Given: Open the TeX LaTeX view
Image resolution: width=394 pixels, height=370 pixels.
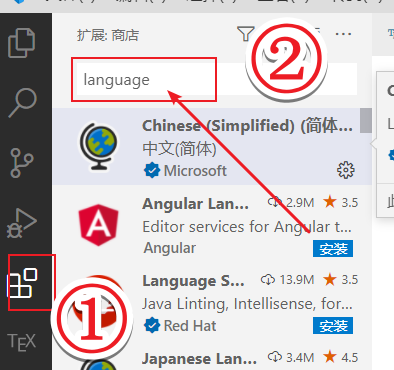Looking at the screenshot, I should click(22, 342).
